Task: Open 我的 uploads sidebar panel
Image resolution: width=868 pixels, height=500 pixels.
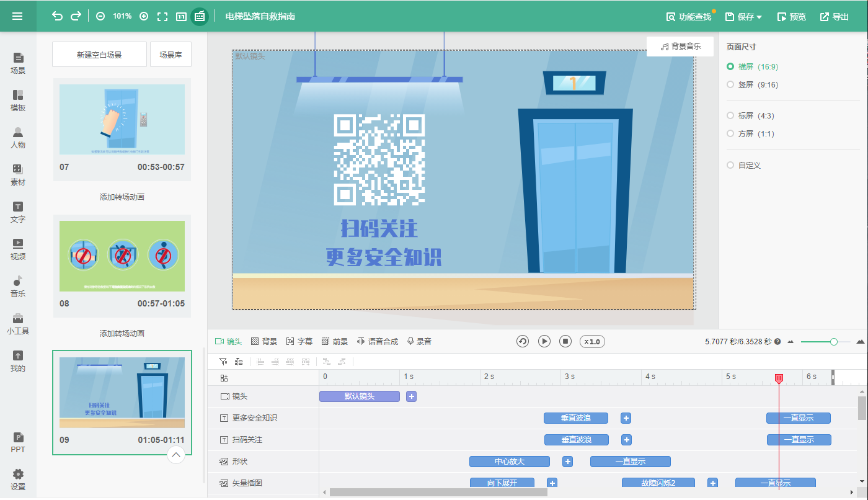Action: 18,361
